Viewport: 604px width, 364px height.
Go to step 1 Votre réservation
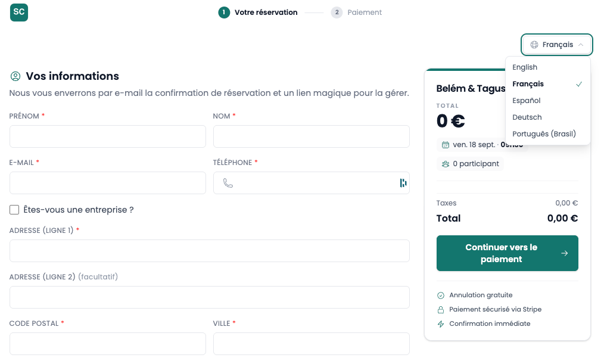point(258,13)
